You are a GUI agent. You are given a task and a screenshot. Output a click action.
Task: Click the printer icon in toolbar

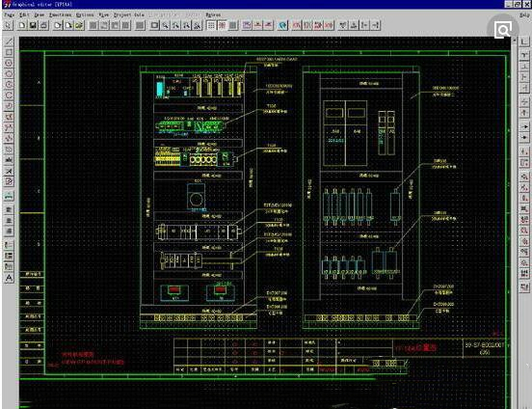click(x=43, y=25)
